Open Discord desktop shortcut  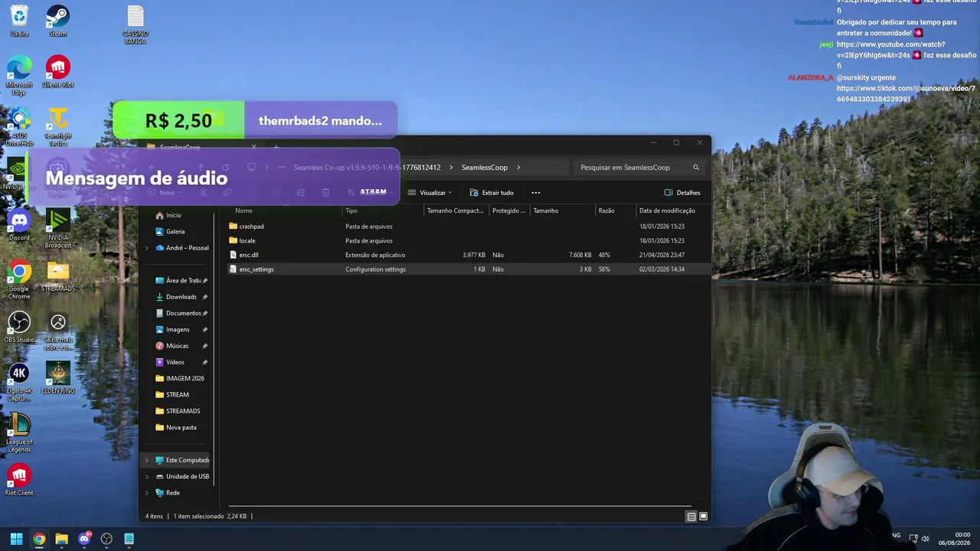(19, 225)
